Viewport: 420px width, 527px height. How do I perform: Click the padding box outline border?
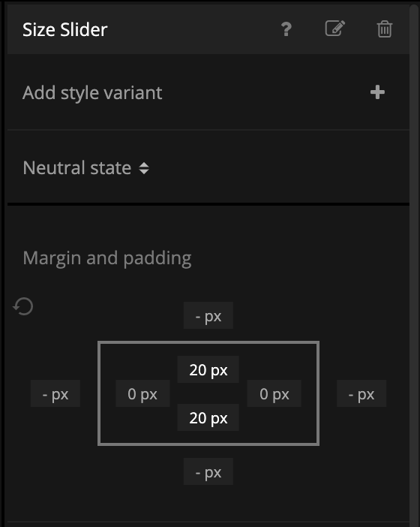click(208, 342)
